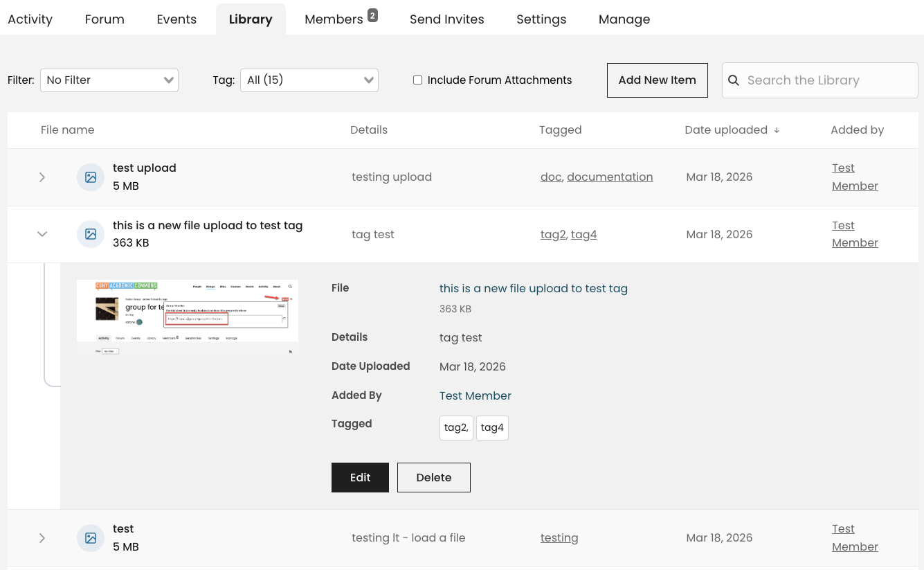Click the Edit button
Viewport: 924px width, 570px height.
[360, 478]
